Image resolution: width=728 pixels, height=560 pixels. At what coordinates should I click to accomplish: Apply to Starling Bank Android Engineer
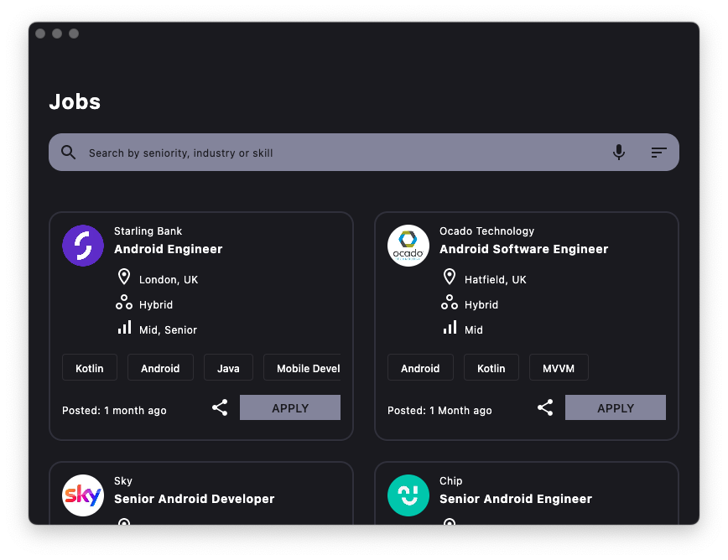click(x=289, y=407)
